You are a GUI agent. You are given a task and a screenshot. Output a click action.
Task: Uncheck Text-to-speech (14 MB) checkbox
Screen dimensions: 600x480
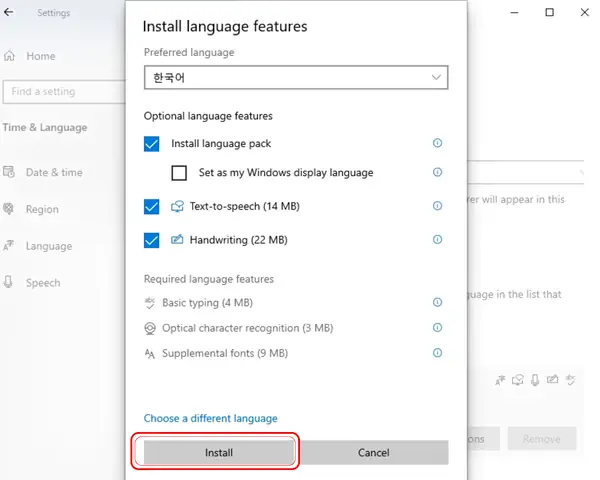(152, 206)
